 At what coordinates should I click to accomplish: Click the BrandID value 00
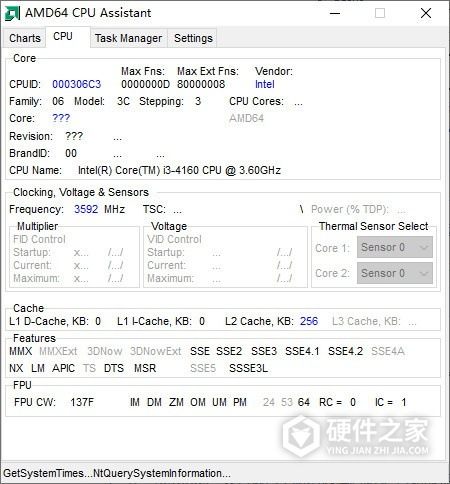(71, 153)
